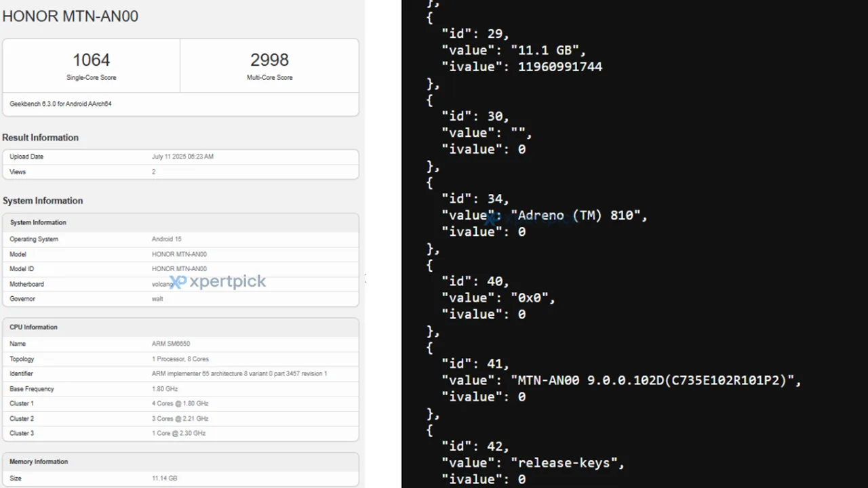This screenshot has width=868, height=488.
Task: Click the Cluster 3 frequency row
Action: point(180,433)
